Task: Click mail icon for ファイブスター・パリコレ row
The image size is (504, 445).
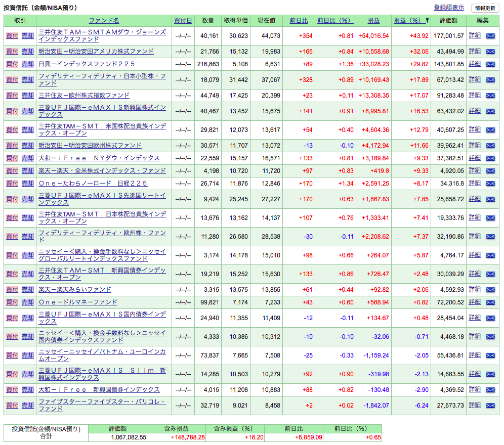Action: coord(490,406)
